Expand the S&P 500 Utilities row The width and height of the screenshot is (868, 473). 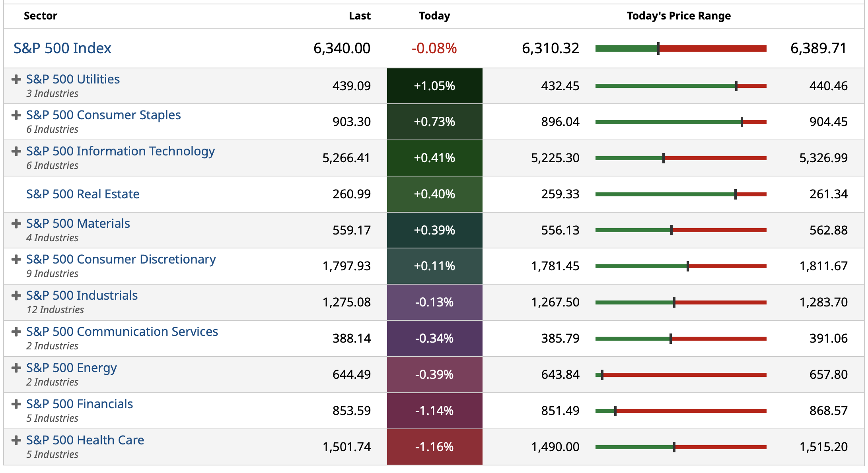tap(16, 79)
